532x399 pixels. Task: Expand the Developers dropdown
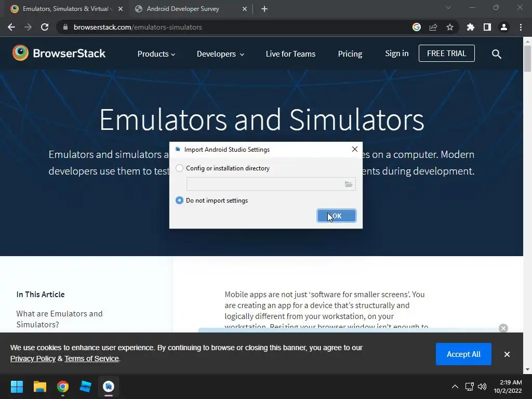pyautogui.click(x=220, y=54)
